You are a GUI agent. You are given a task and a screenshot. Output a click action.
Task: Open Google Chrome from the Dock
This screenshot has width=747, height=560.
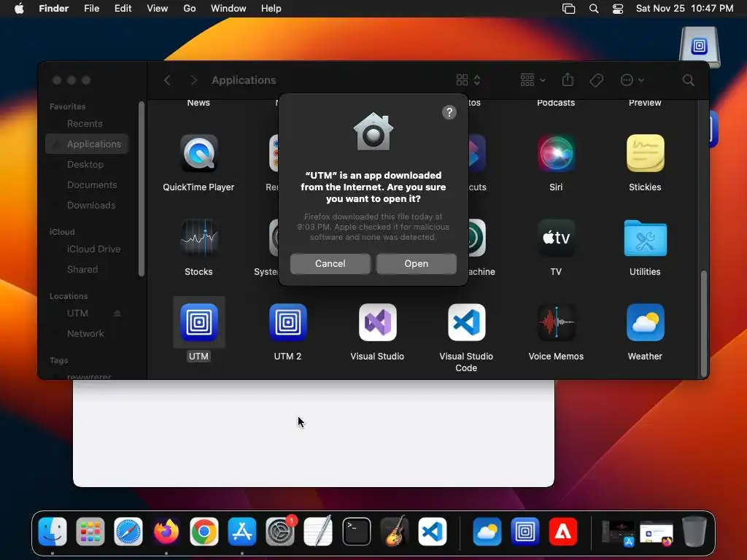point(204,532)
